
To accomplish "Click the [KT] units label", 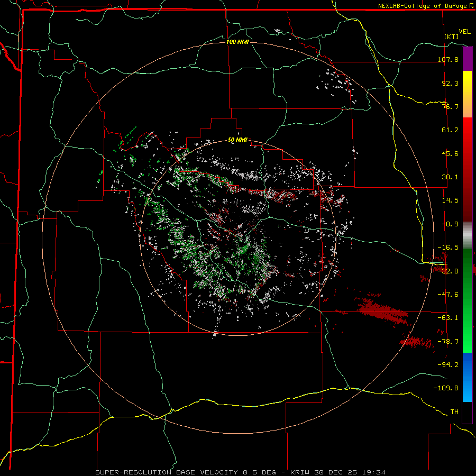I will click(x=452, y=36).
